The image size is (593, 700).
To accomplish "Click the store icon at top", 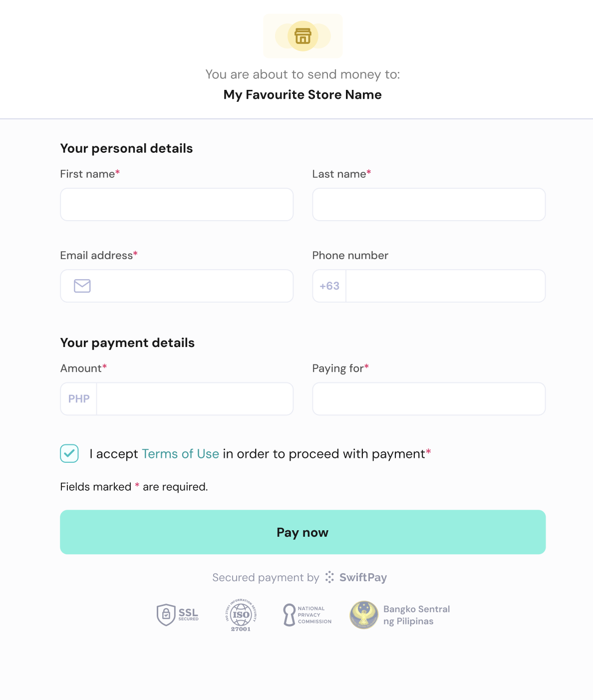I will click(x=302, y=36).
